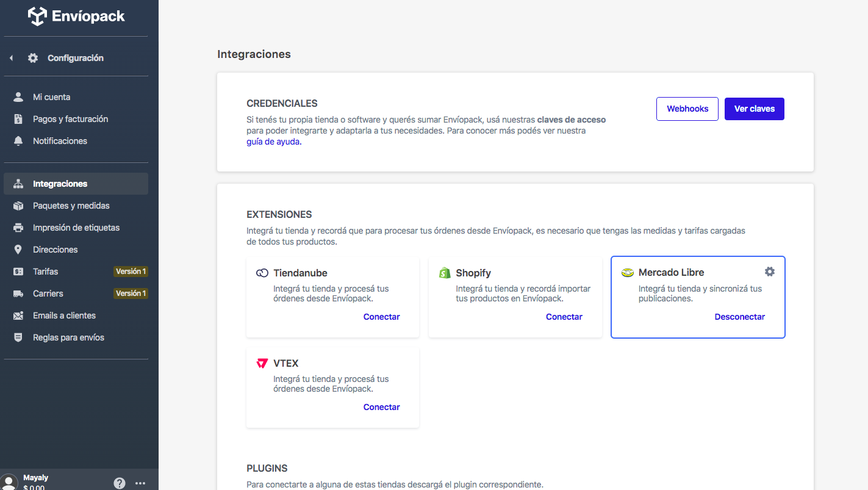This screenshot has height=490, width=868.
Task: Select Integraciones in the sidebar
Action: pos(76,184)
